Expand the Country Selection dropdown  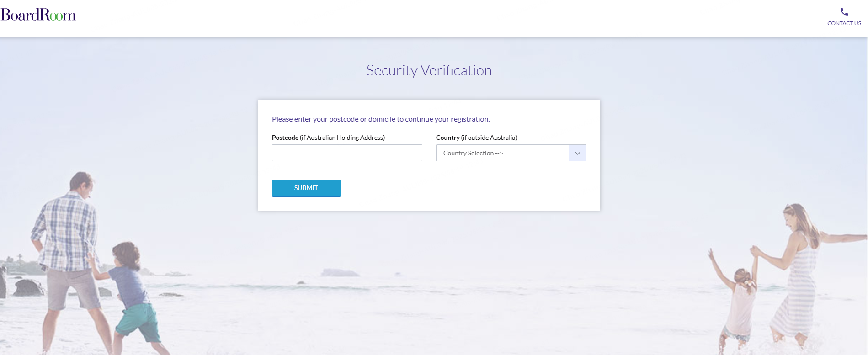pyautogui.click(x=511, y=153)
